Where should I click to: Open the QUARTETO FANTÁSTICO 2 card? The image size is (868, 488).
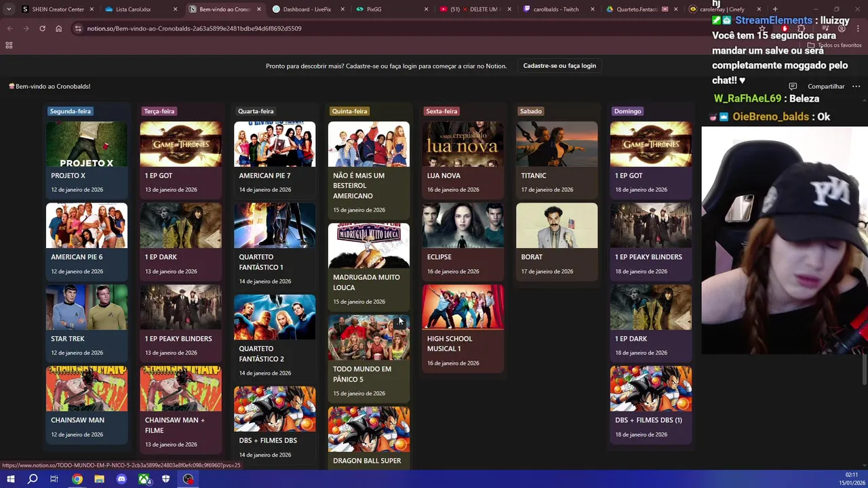[275, 338]
